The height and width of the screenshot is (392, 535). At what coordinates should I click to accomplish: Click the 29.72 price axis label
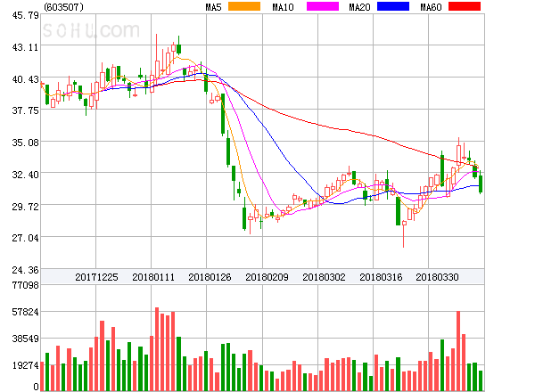coord(25,207)
